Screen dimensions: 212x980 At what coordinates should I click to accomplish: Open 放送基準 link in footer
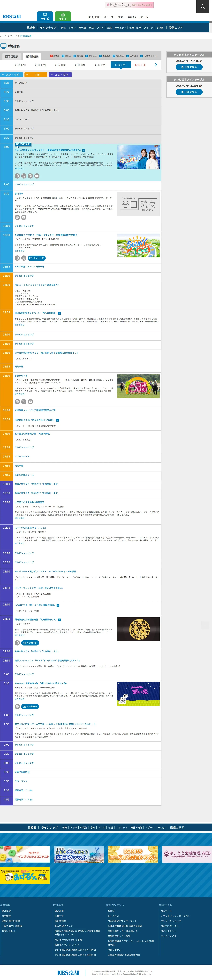click(x=59, y=911)
